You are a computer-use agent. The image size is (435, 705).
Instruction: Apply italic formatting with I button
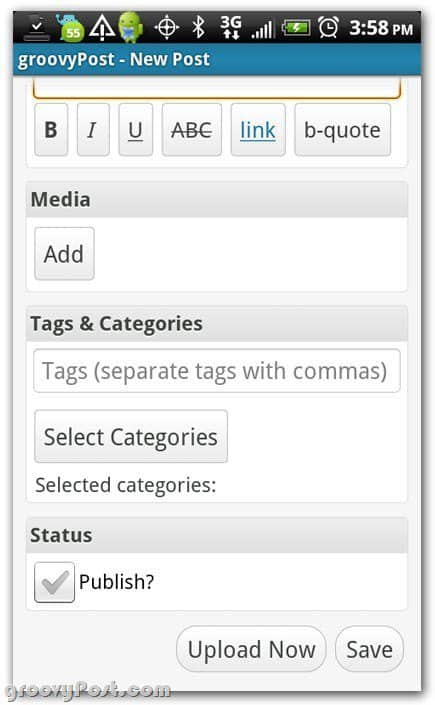click(x=93, y=129)
